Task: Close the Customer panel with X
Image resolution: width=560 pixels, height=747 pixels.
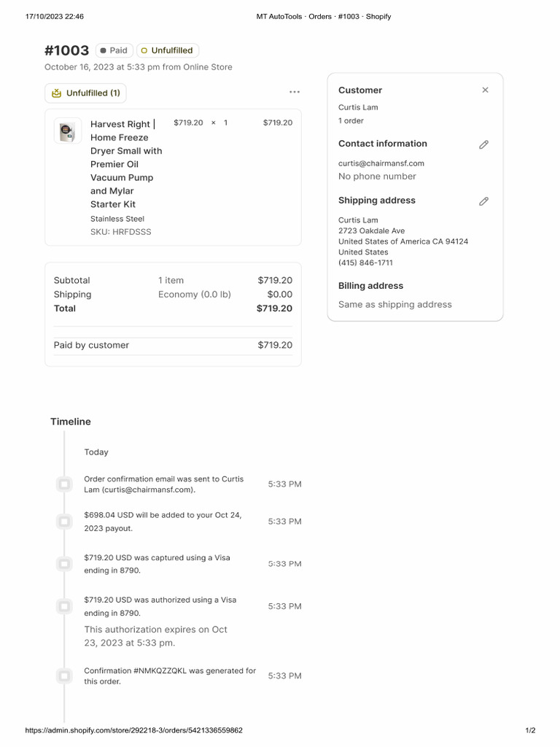Action: (485, 90)
